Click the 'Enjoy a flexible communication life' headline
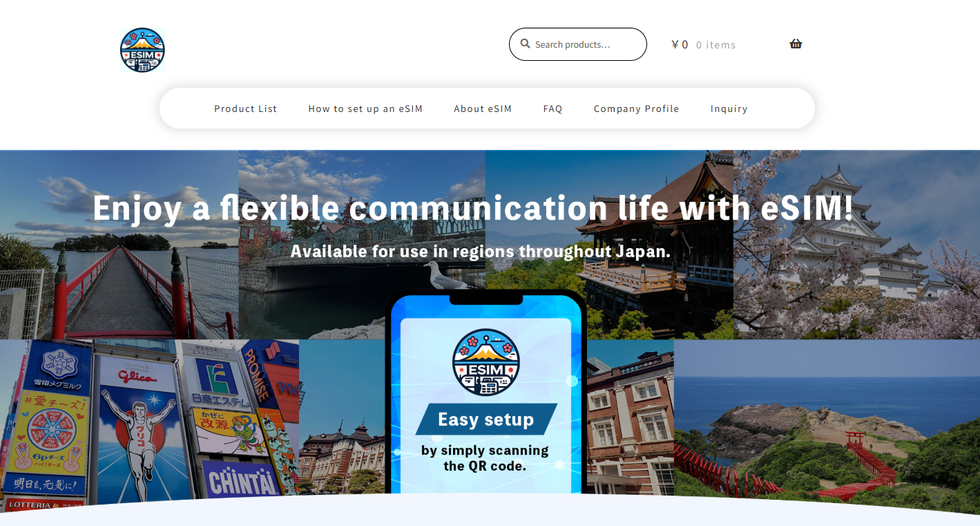 [x=473, y=208]
